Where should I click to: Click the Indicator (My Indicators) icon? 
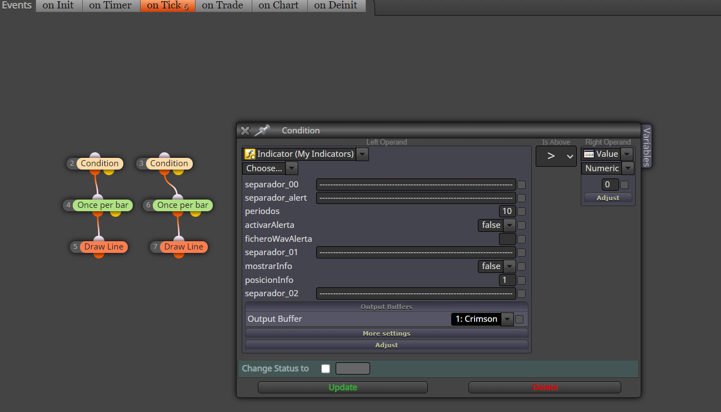tap(250, 154)
